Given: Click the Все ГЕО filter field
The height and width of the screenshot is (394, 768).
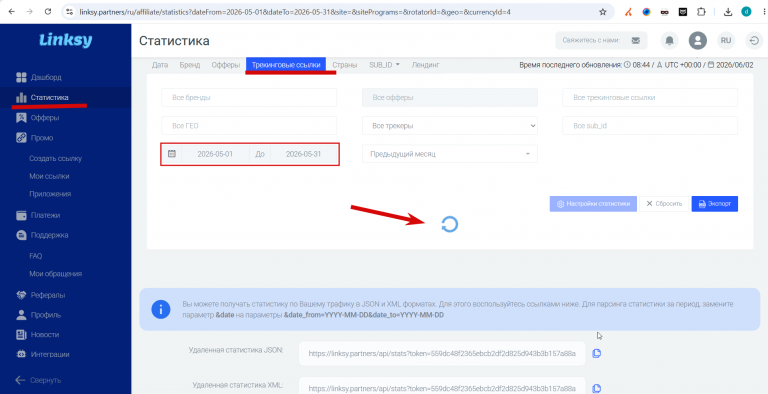Looking at the screenshot, I should click(x=249, y=126).
